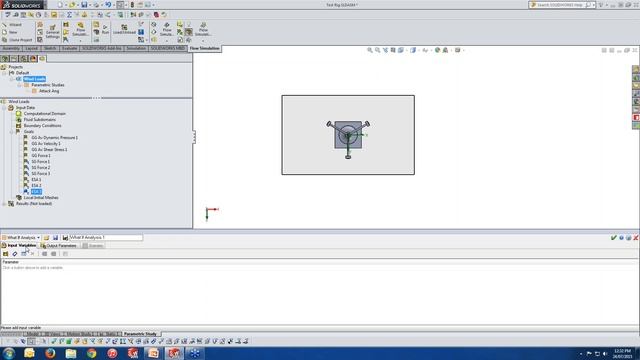Select the Fluid Subdomains tree item
This screenshot has height=360, width=640.
(x=40, y=120)
